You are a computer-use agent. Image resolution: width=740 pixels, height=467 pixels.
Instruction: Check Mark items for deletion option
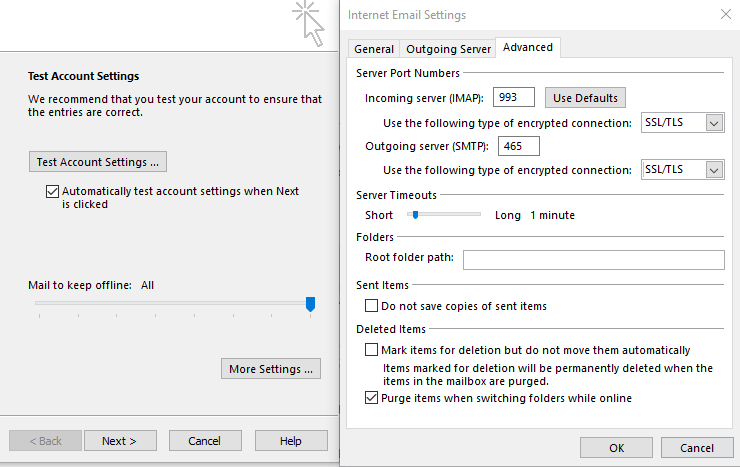click(x=371, y=350)
